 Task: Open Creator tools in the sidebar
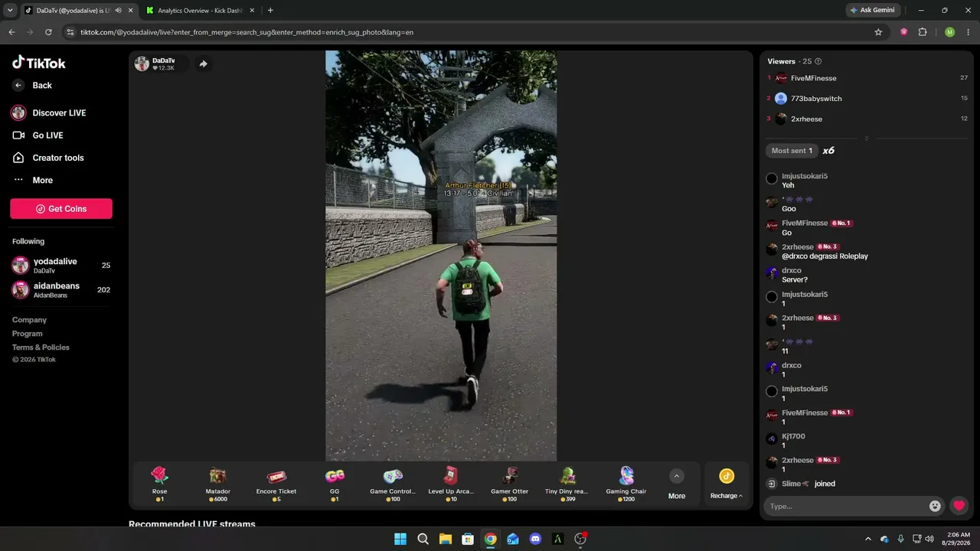tap(48, 158)
